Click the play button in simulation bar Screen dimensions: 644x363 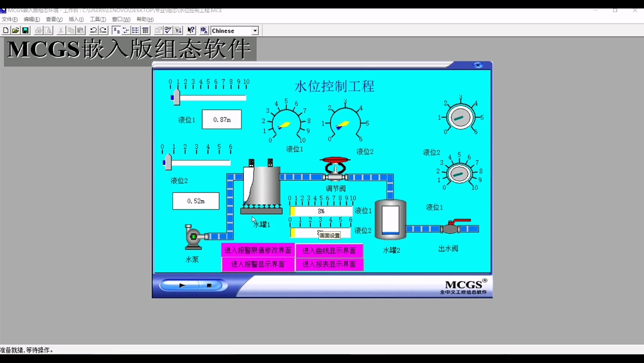tap(181, 285)
